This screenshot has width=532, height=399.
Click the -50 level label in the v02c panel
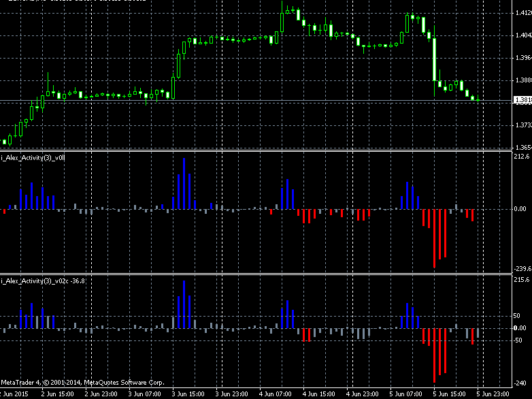tap(518, 340)
